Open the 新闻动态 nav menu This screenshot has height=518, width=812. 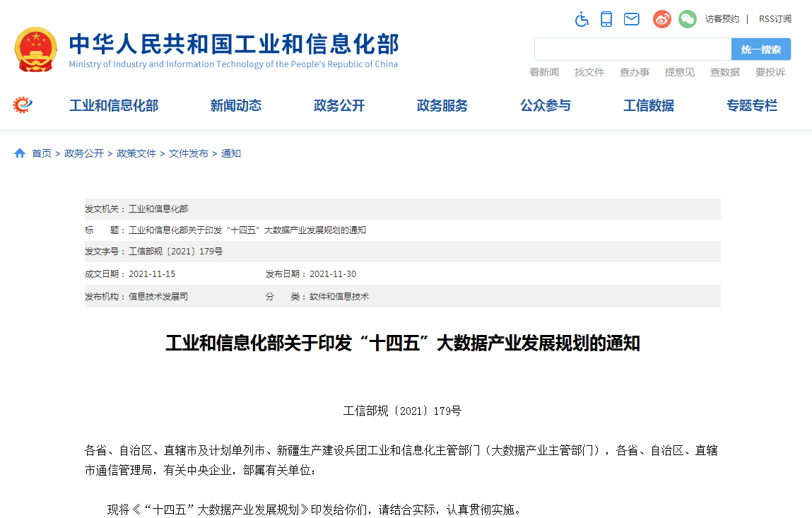[x=235, y=106]
